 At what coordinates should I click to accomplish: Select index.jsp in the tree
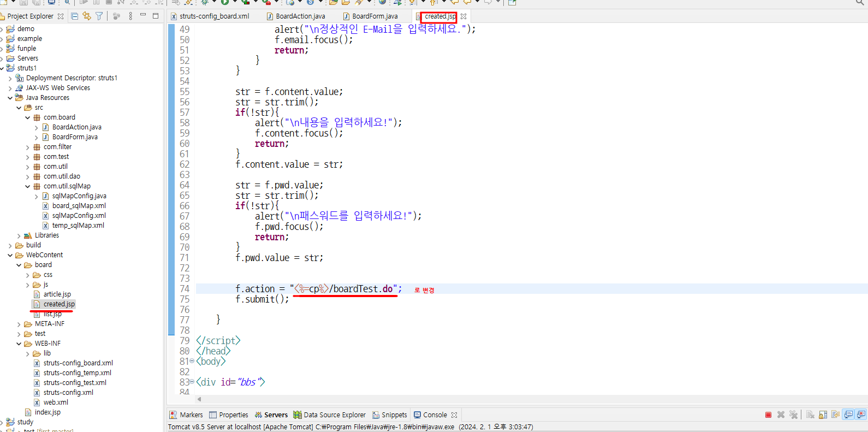click(x=47, y=412)
